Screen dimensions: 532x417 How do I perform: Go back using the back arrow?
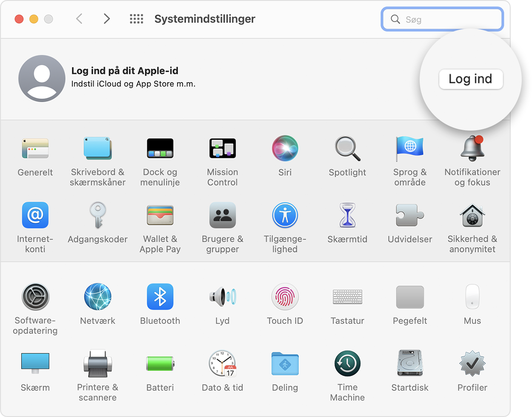tap(79, 19)
